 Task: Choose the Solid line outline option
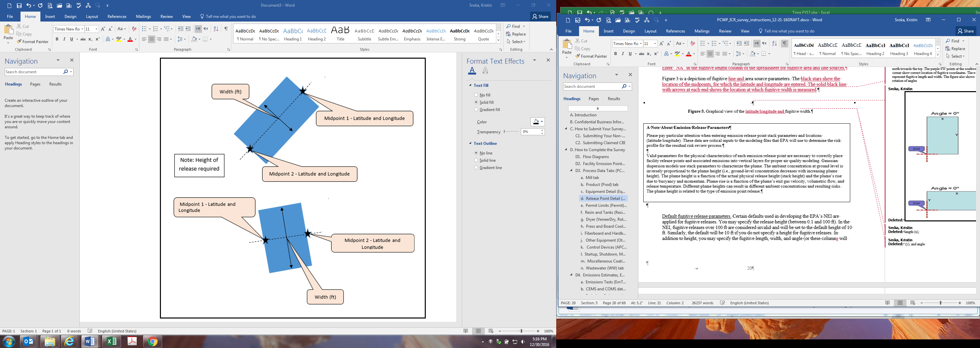click(x=476, y=160)
